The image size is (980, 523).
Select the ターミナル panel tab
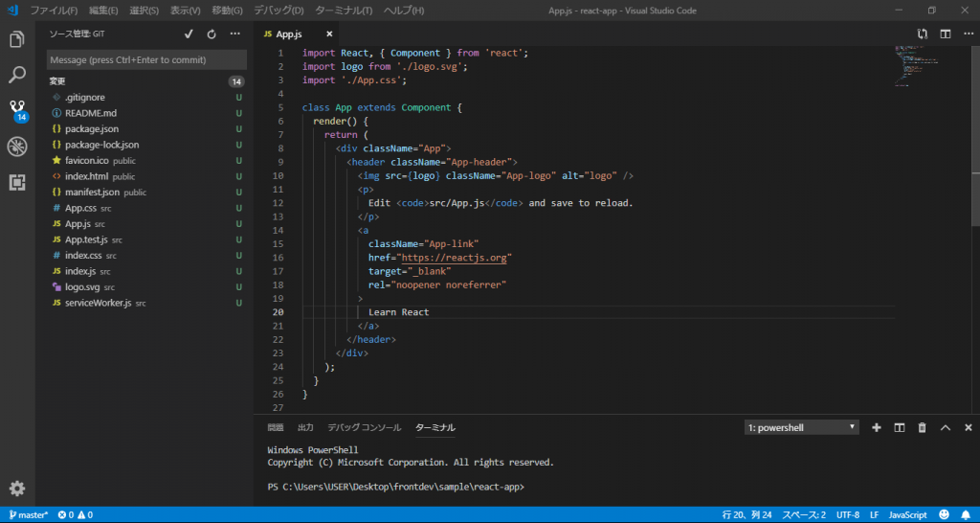pos(435,428)
